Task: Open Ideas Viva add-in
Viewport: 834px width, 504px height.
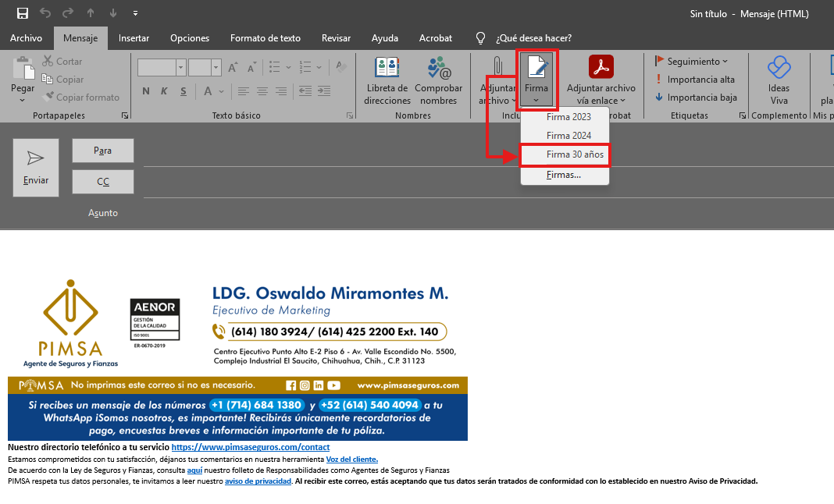Action: (x=779, y=80)
